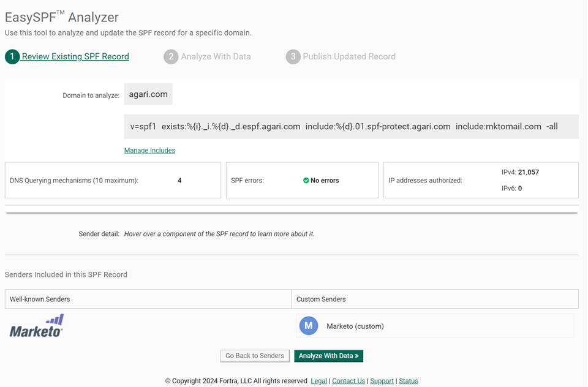This screenshot has height=387, width=588.
Task: Open the Review Existing SPF Record step
Action: (x=75, y=57)
